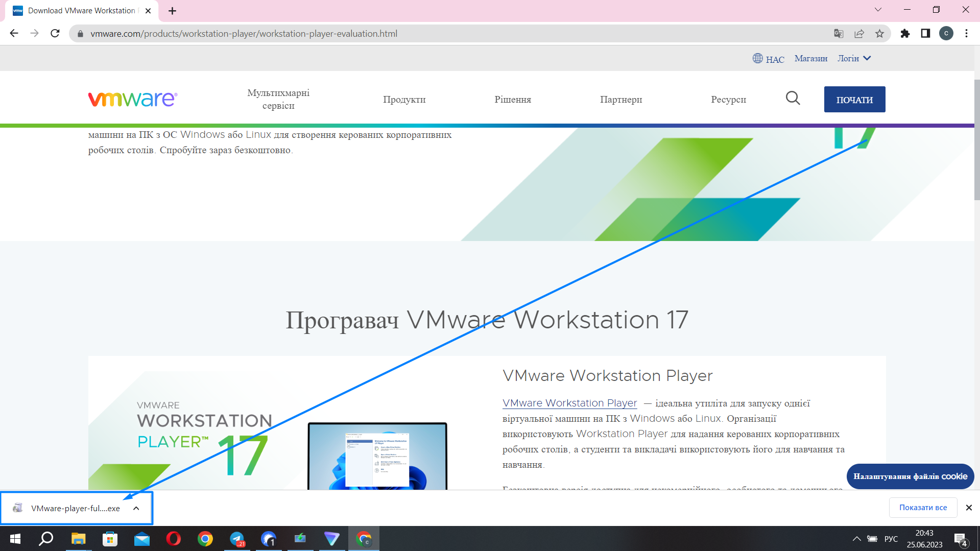980x551 pixels.
Task: Switch the РУС input language indicator
Action: (891, 539)
